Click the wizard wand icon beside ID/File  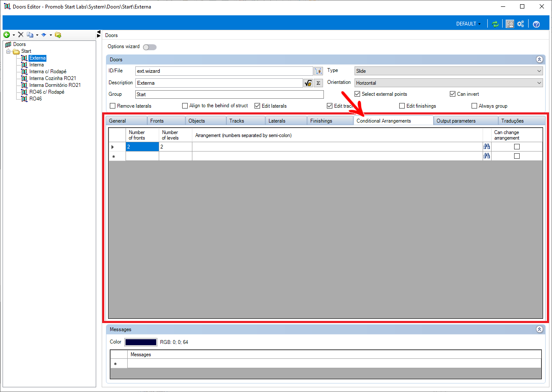coord(318,71)
